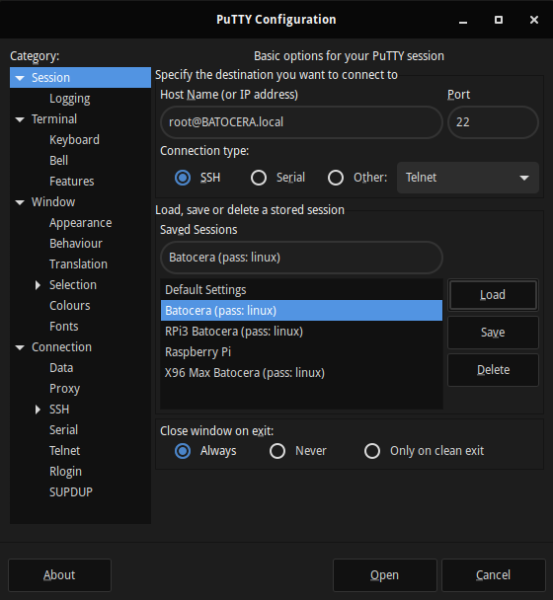Collapse the Session tree arrow
This screenshot has height=600, width=553.
point(20,78)
